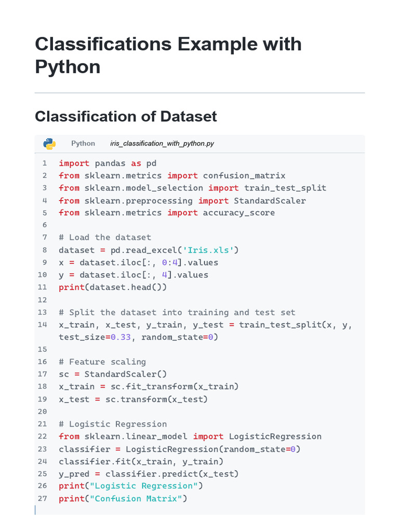This screenshot has width=399, height=532.
Task: Click the Classification of Dataset heading
Action: (126, 116)
